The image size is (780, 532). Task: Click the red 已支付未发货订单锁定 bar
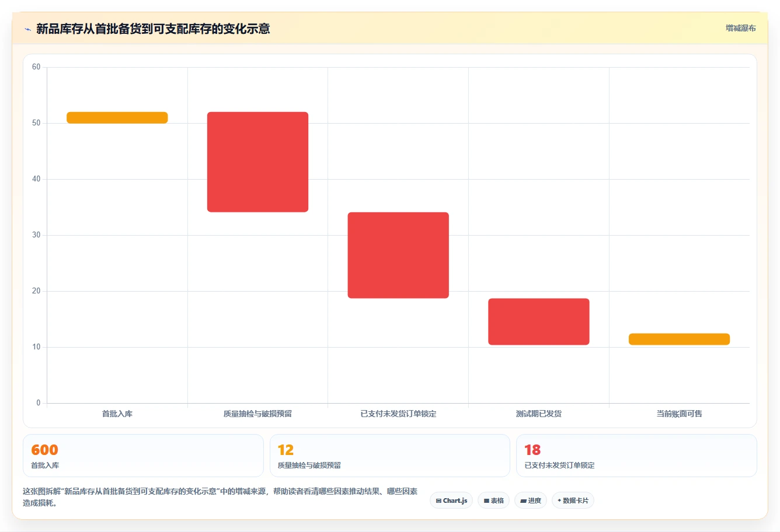[398, 256]
